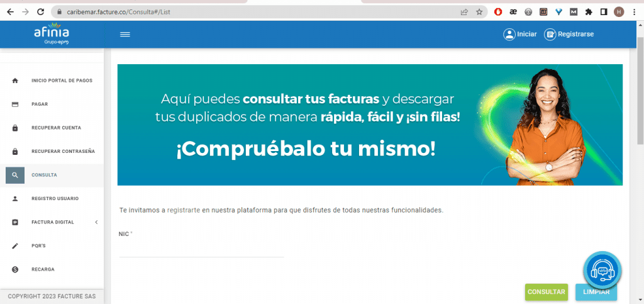644x304 pixels.
Task: Click the credit card icon beside Pagar
Action: [x=15, y=104]
